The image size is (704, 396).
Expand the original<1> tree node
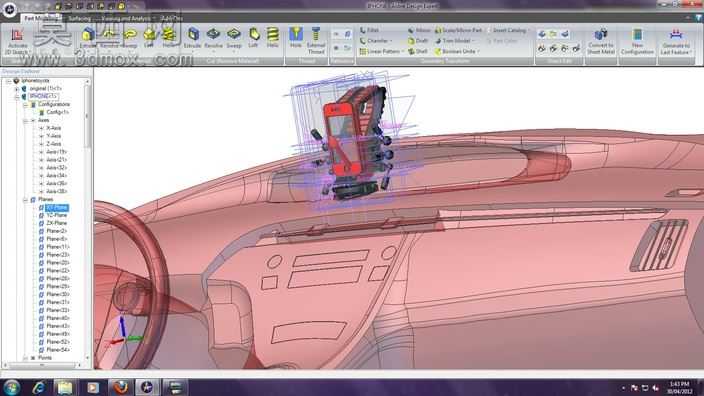[x=17, y=89]
